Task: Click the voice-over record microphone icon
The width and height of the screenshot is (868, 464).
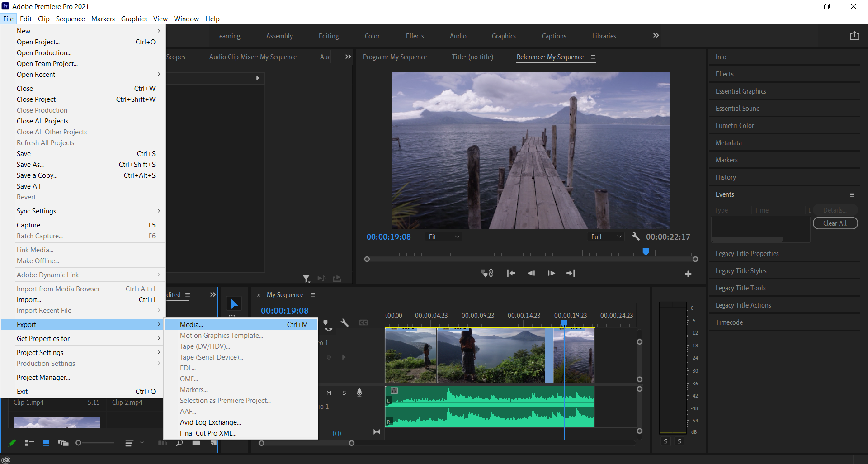Action: coord(359,393)
